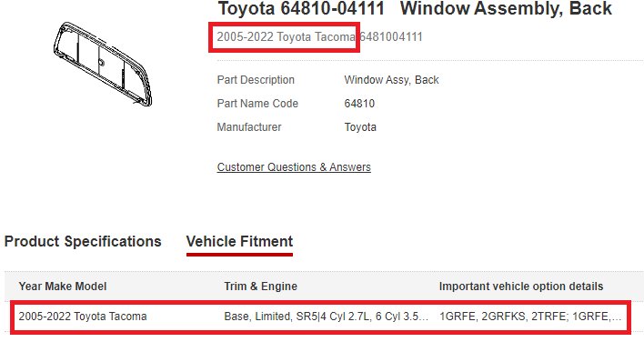Open the Customer Questions & Answers link
This screenshot has height=342, width=644.
pyautogui.click(x=294, y=167)
